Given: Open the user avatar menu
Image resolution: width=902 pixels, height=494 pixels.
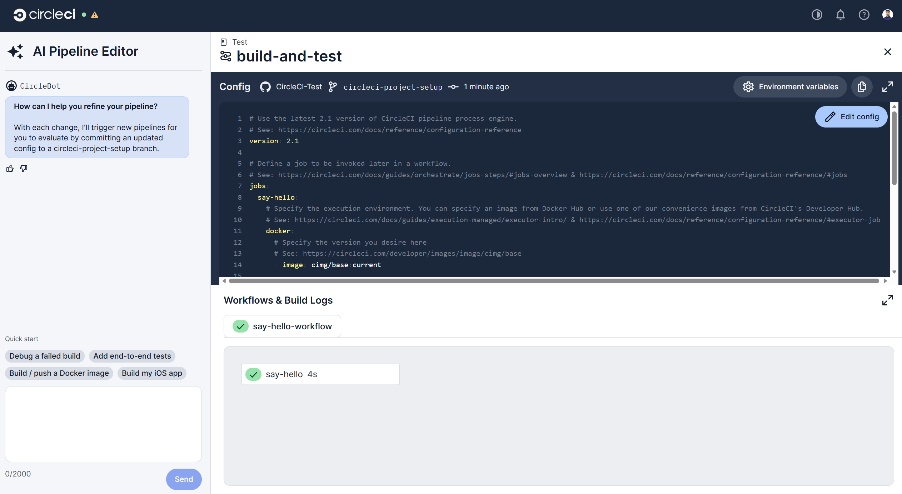Looking at the screenshot, I should (x=887, y=14).
